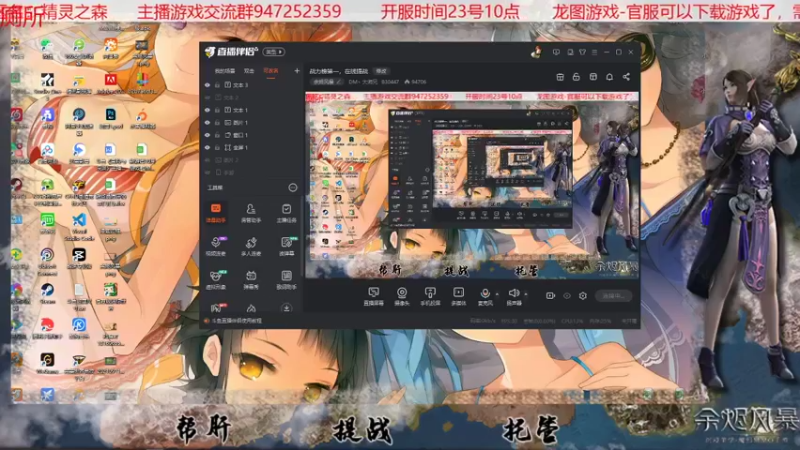The image size is (800, 450).
Task: Expand the pill button next to 直播伴侣 logo
Action: (x=273, y=52)
